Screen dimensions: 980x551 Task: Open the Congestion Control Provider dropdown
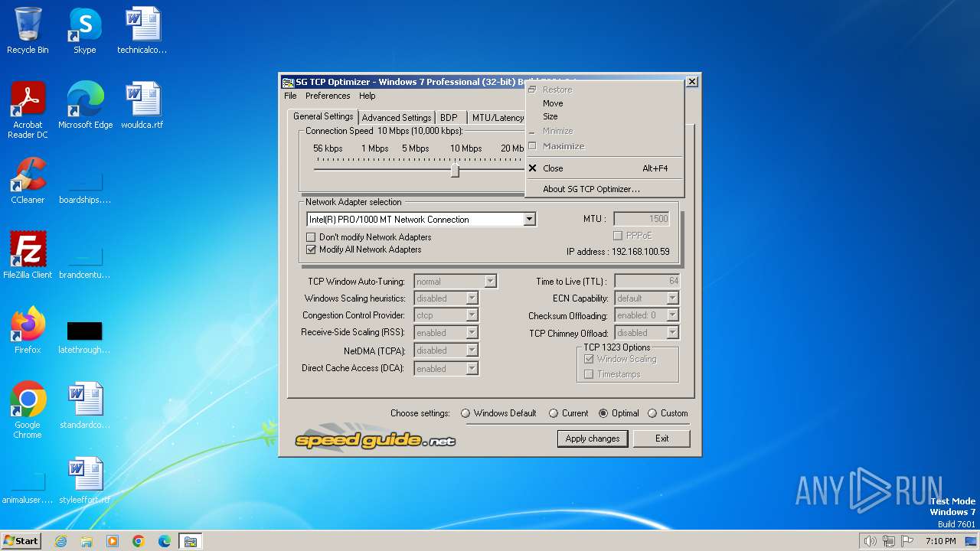coord(472,315)
